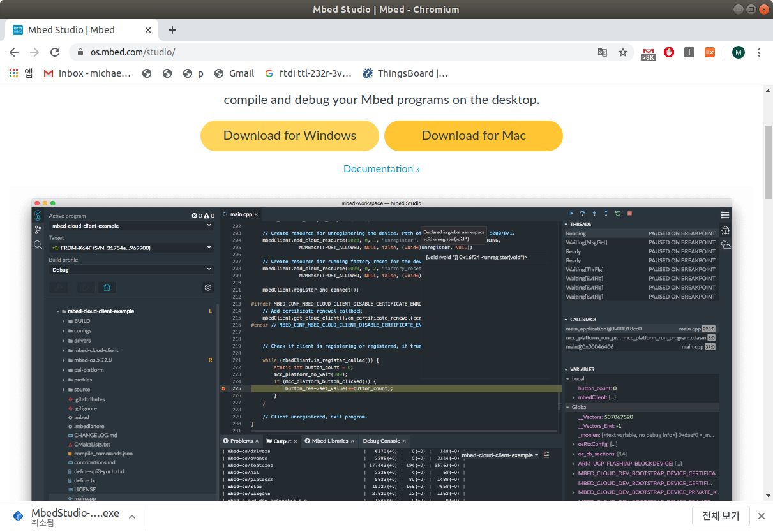Follow the 'Documentation »' link
The height and width of the screenshot is (532, 773).
382,169
